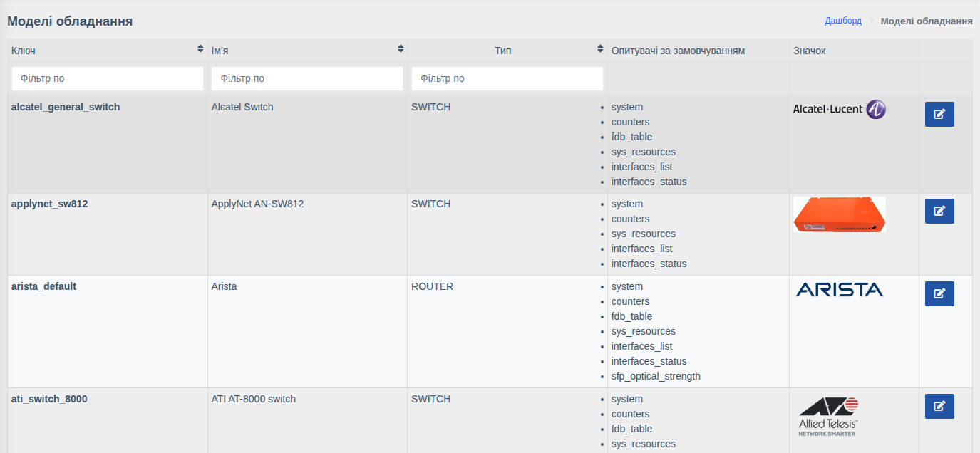Click the Опитувачі за замовчуванням header
The width and height of the screenshot is (980, 453).
(678, 51)
